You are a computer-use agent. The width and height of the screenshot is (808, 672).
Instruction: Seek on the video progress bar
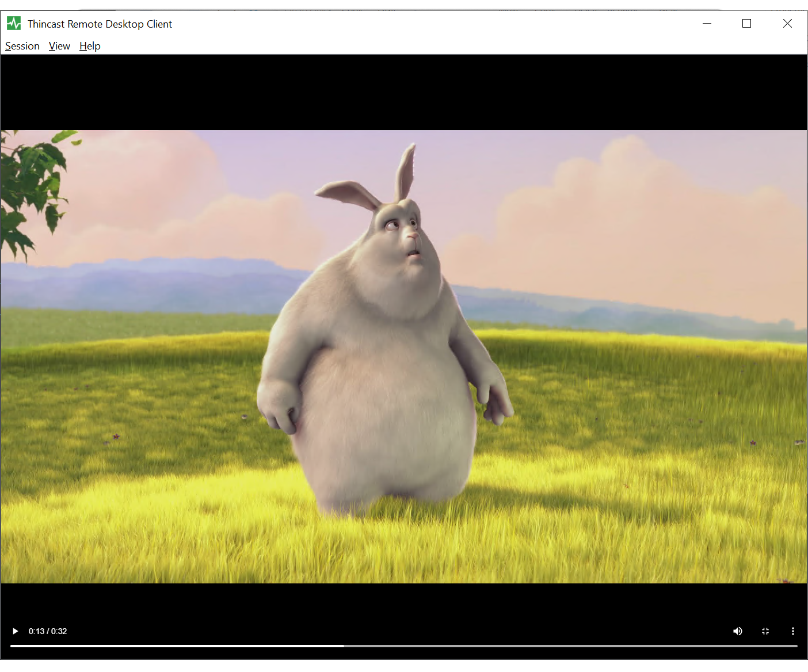click(404, 646)
